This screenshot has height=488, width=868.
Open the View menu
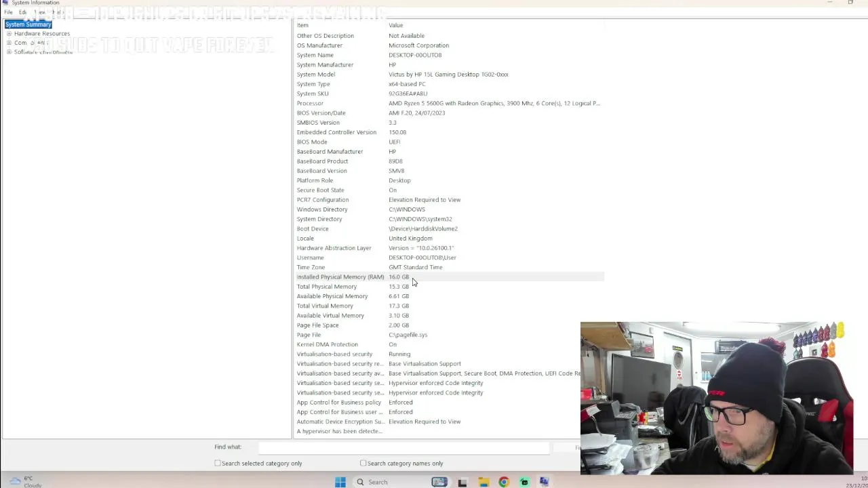[x=39, y=12]
